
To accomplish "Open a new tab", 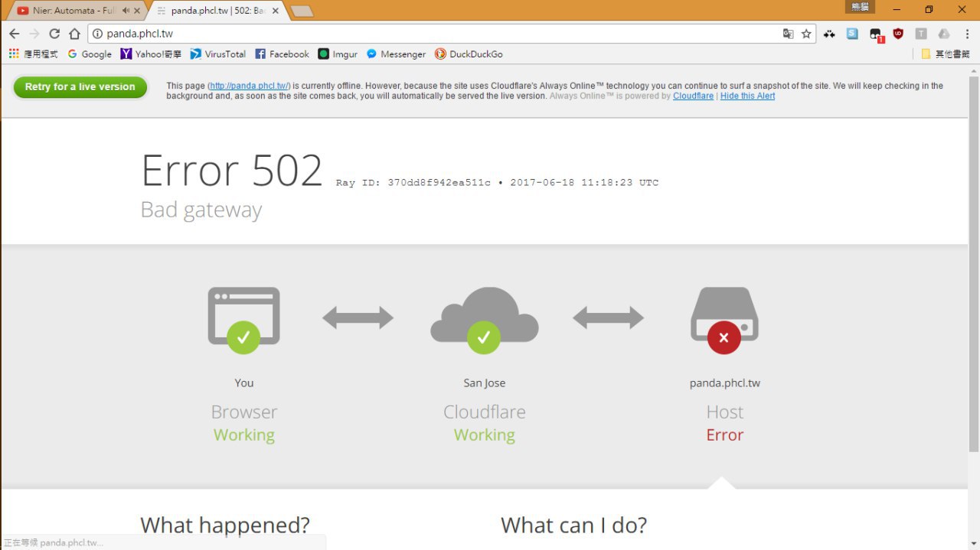I will pos(302,11).
